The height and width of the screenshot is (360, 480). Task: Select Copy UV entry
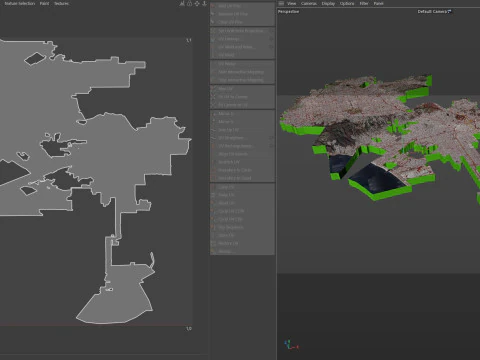tap(242, 187)
